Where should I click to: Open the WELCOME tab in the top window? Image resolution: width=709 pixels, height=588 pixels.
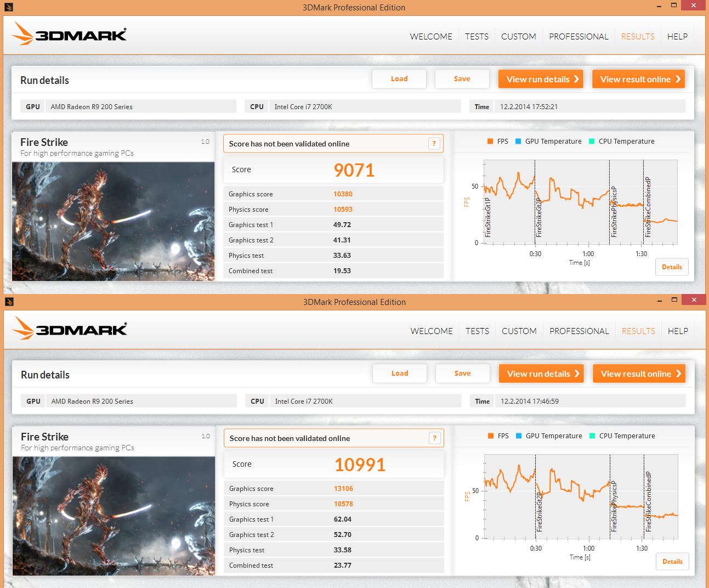(x=431, y=37)
